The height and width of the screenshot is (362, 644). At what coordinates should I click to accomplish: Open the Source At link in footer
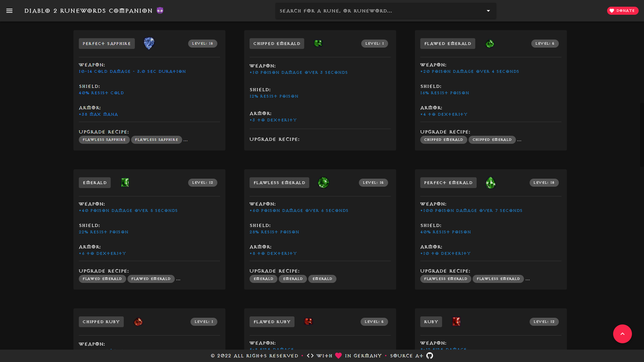coord(407,356)
